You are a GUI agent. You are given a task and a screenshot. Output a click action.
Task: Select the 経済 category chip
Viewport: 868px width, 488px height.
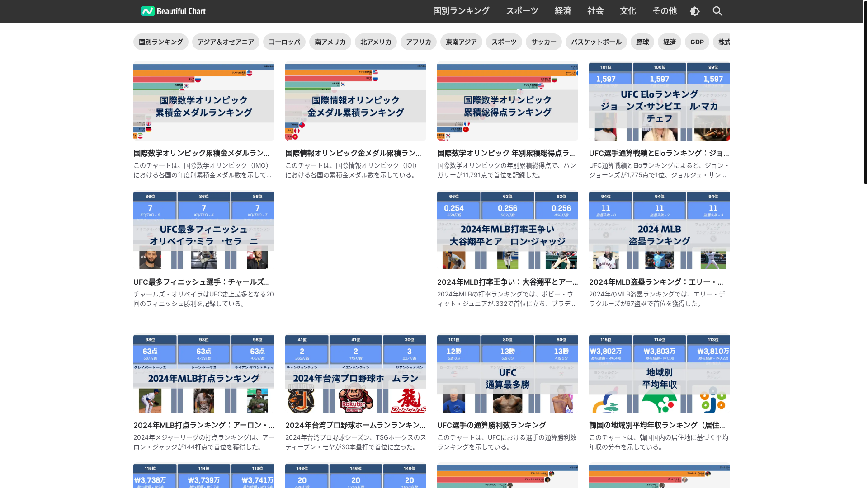point(670,42)
